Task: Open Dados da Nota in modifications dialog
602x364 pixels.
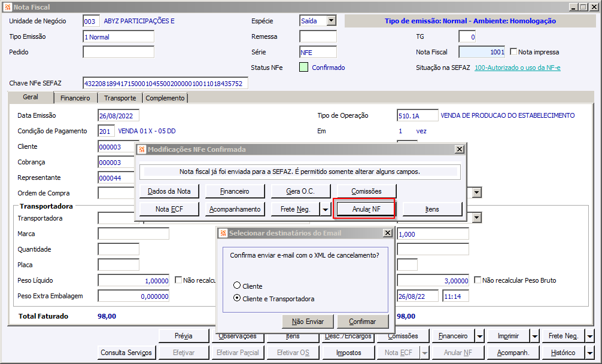Action: pos(169,191)
